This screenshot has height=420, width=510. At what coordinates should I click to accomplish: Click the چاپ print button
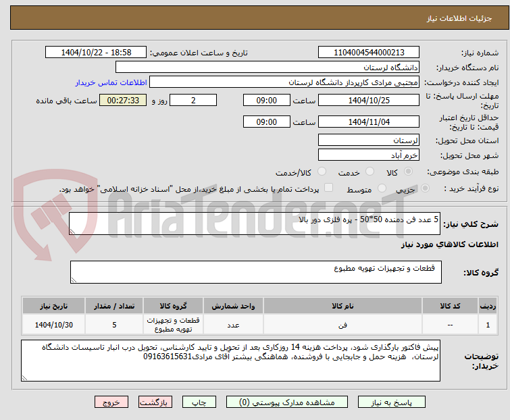click(x=199, y=402)
